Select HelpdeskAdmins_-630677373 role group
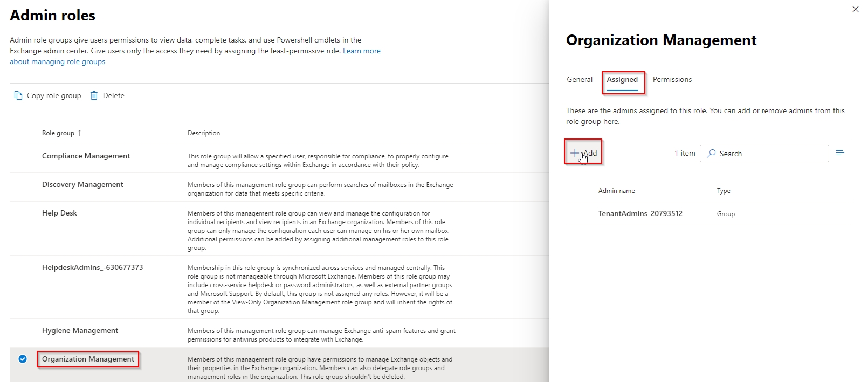This screenshot has width=868, height=382. click(x=92, y=267)
